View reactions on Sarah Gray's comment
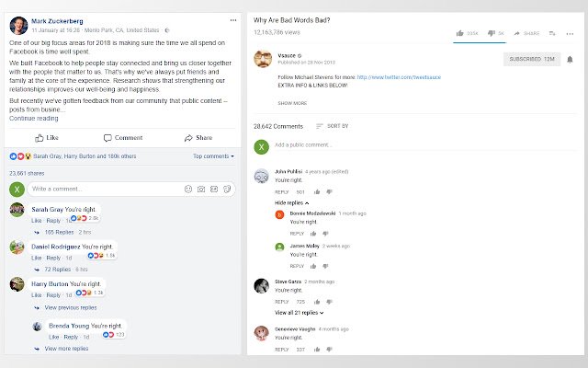Screen dimensions: 588x368 click(85, 218)
